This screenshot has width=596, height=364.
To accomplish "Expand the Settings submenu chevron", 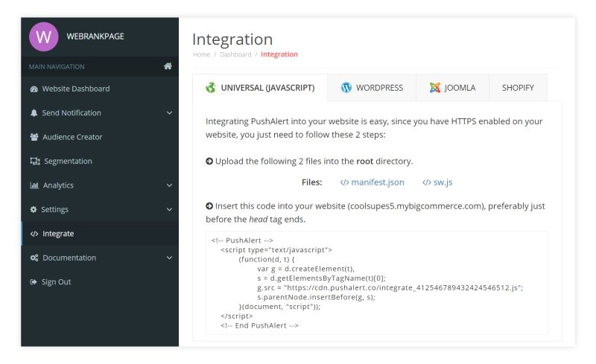I will 170,209.
